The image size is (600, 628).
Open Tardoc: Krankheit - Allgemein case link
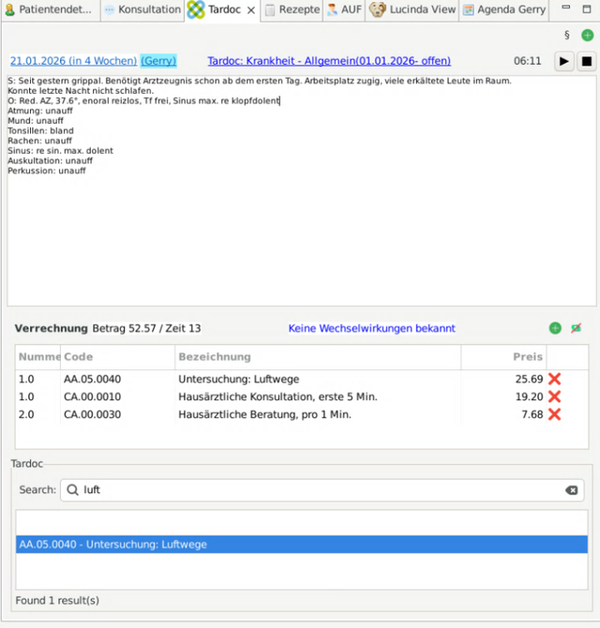click(x=329, y=61)
